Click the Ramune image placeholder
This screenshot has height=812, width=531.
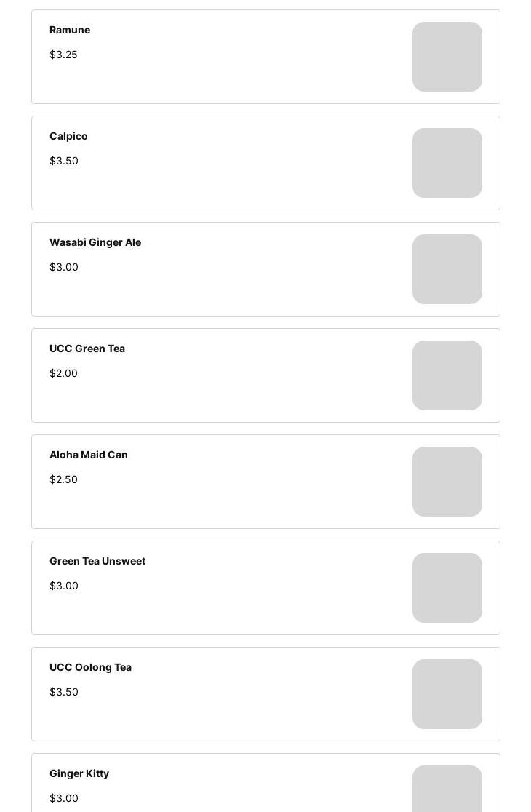tap(447, 57)
